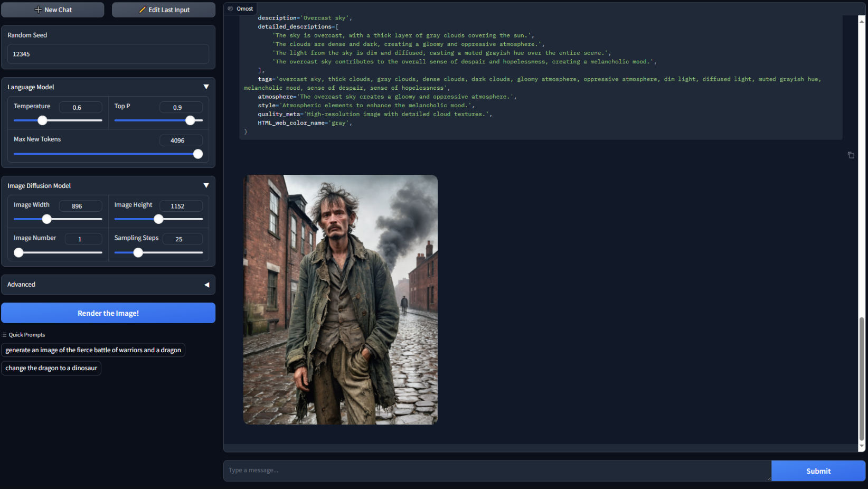
Task: Click the list icon next to Quick Prompts
Action: click(x=4, y=334)
